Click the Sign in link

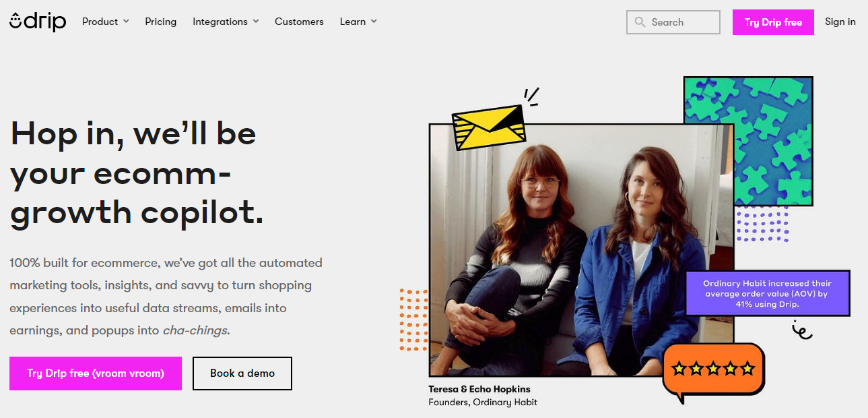tap(840, 22)
